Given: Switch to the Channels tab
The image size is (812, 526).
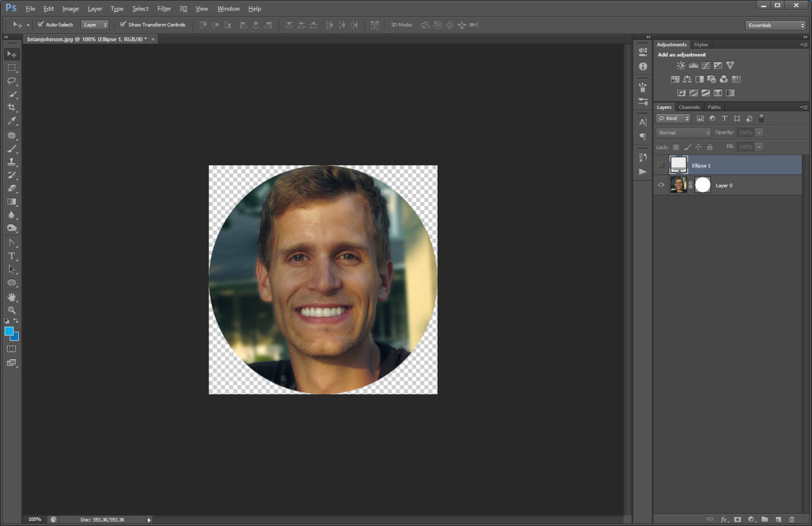Looking at the screenshot, I should [689, 106].
